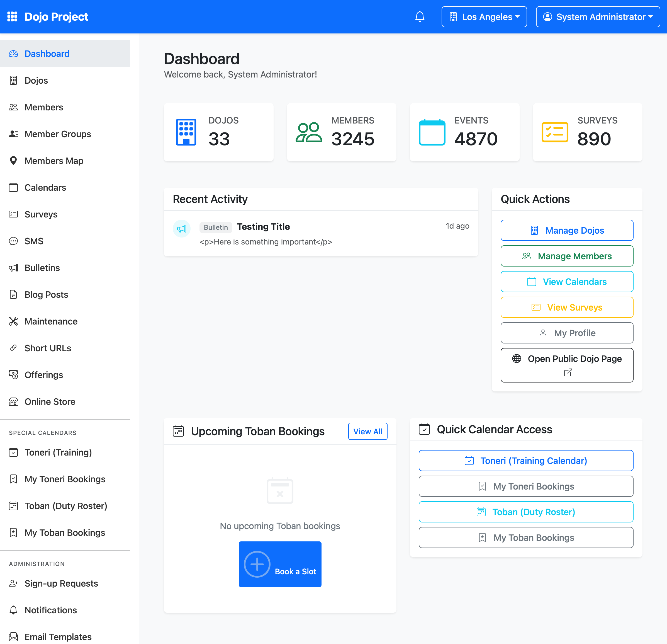
Task: Open the notifications bell in the header
Action: tap(420, 16)
